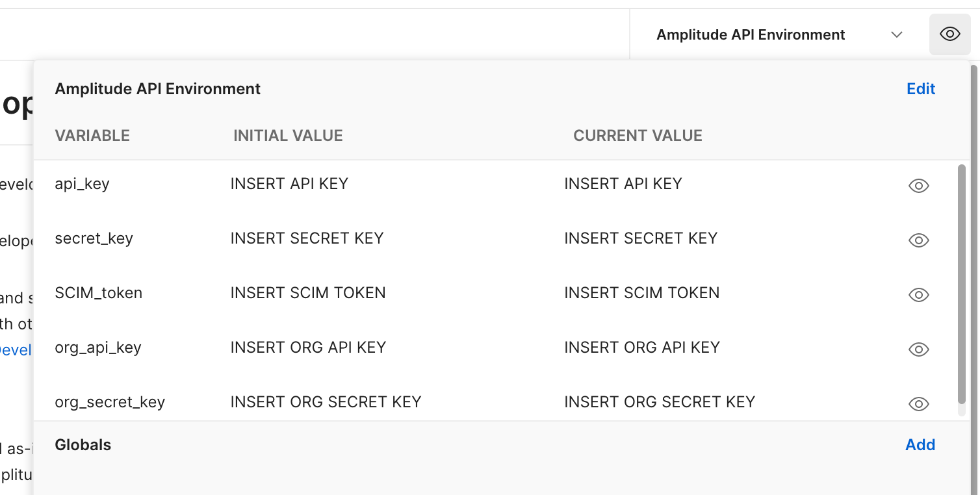This screenshot has width=980, height=495.
Task: Open the Amplitude API Environment dropdown
Action: click(779, 34)
